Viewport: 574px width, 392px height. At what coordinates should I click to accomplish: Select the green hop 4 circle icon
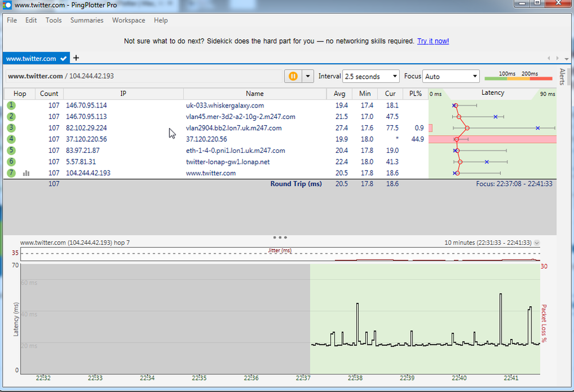tap(11, 139)
